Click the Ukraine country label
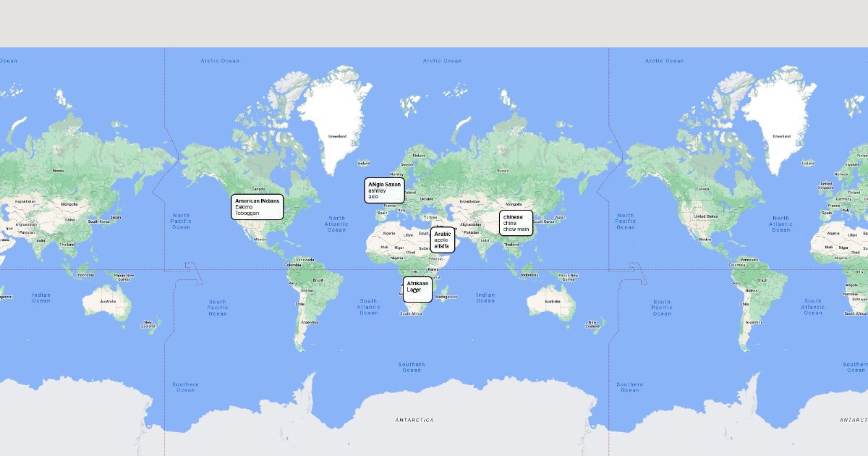This screenshot has width=868, height=456. click(426, 199)
